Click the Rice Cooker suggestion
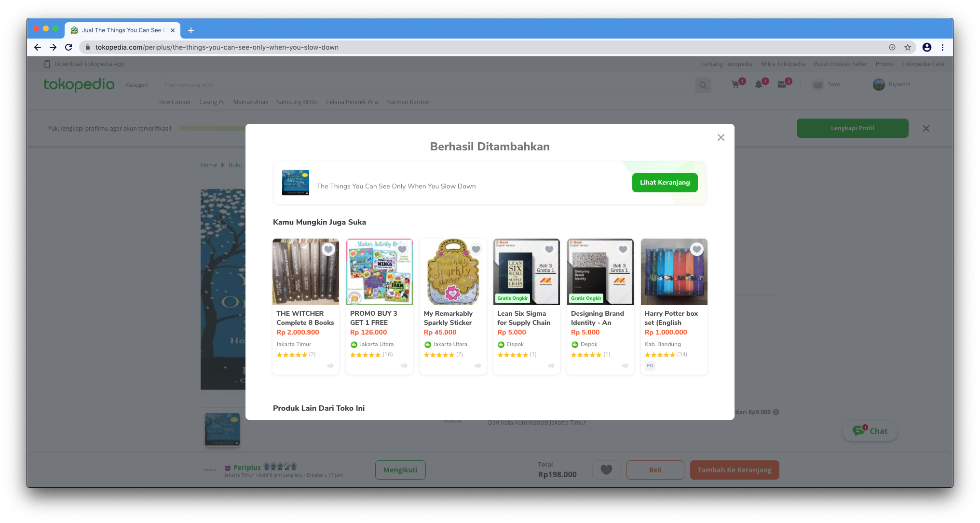The width and height of the screenshot is (980, 523). 175,102
